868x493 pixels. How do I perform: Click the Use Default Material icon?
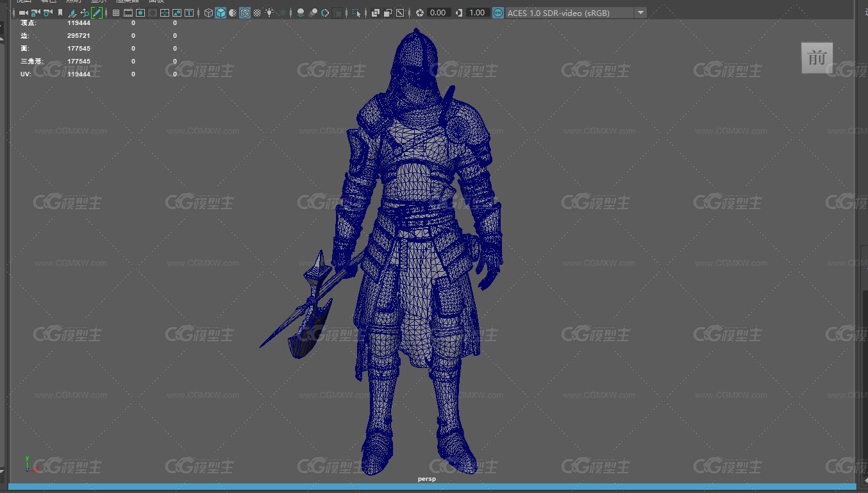[233, 13]
